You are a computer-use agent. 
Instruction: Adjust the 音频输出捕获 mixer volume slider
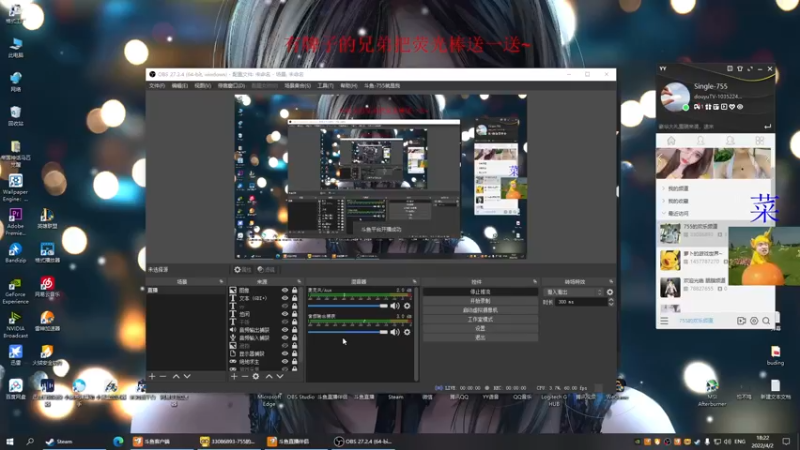pos(348,332)
